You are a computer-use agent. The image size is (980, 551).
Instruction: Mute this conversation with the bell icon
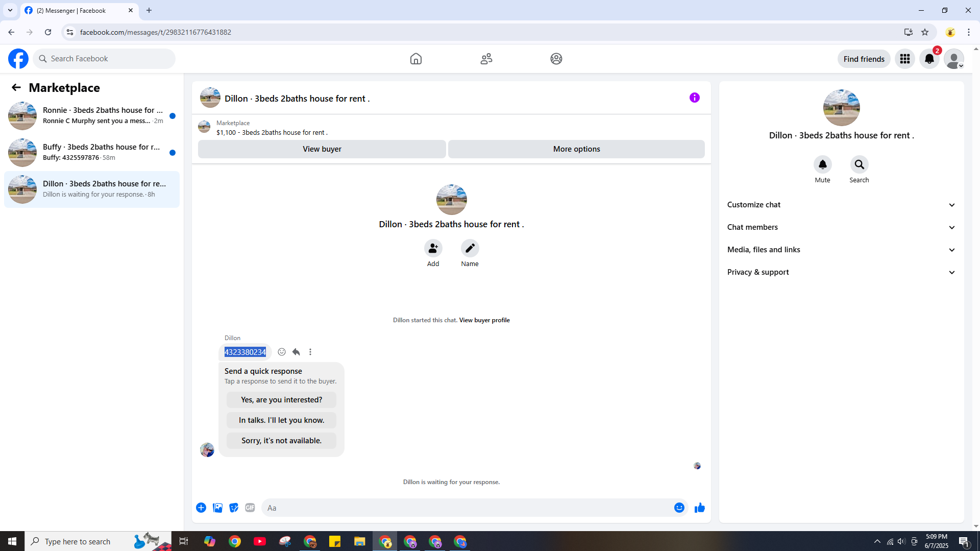point(822,164)
